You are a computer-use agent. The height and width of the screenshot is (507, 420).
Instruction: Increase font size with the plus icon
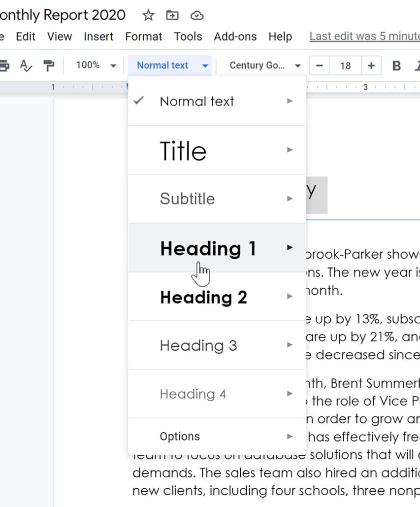(371, 65)
